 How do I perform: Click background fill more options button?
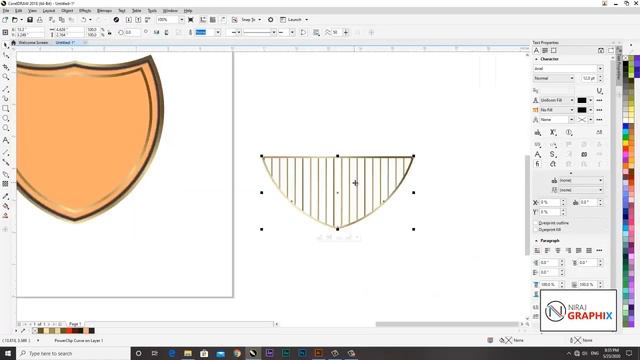click(599, 110)
